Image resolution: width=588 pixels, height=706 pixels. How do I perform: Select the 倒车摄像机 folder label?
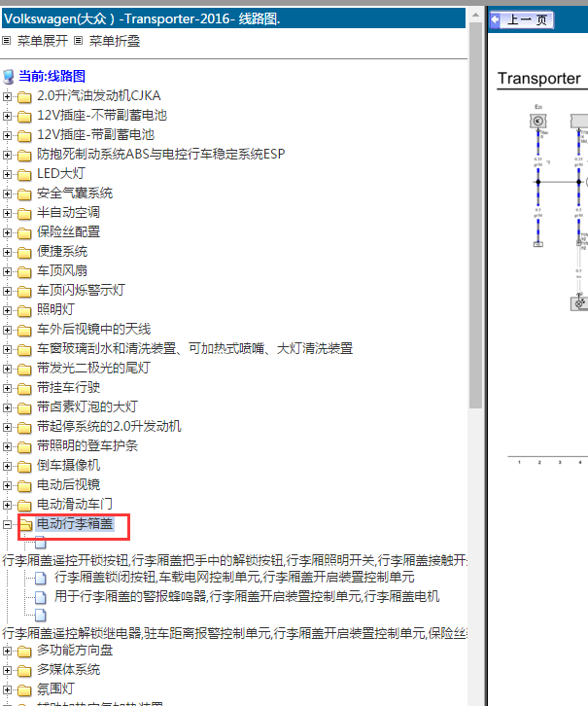pyautogui.click(x=68, y=465)
